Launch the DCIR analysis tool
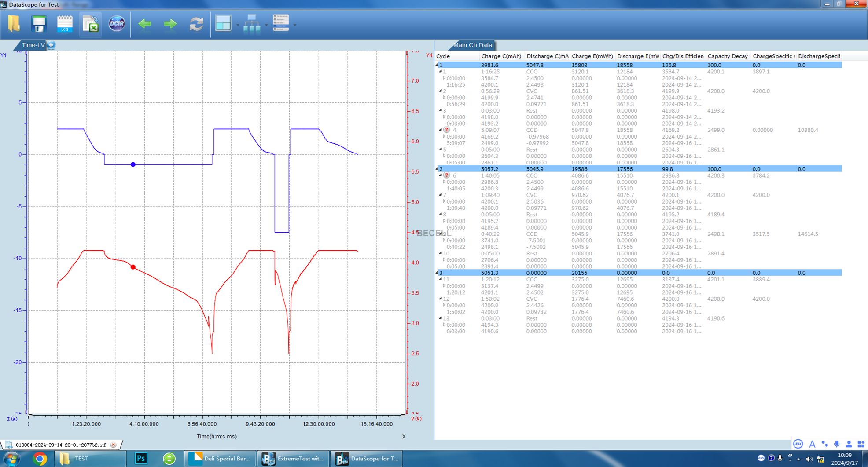The width and height of the screenshot is (868, 467). (x=117, y=24)
